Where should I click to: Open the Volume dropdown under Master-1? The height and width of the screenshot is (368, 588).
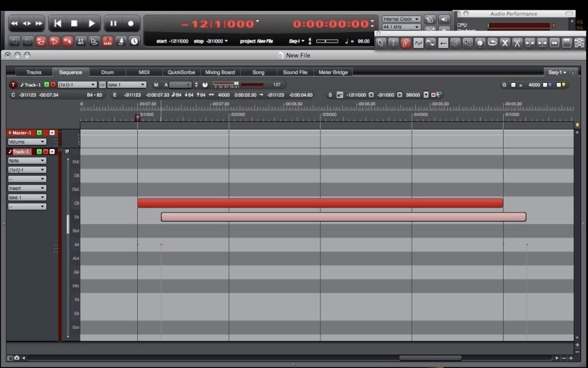[x=27, y=141]
